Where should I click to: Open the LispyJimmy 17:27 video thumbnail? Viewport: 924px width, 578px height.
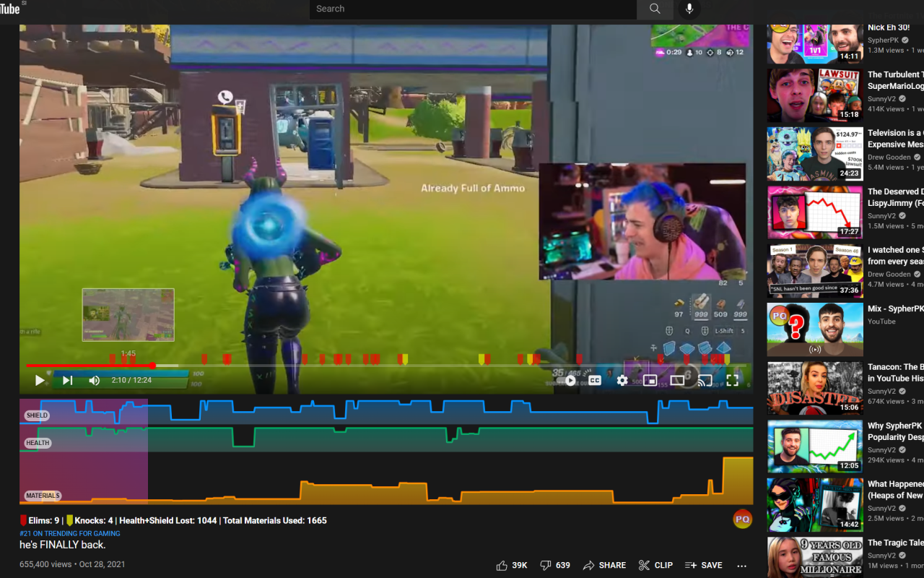pyautogui.click(x=814, y=212)
